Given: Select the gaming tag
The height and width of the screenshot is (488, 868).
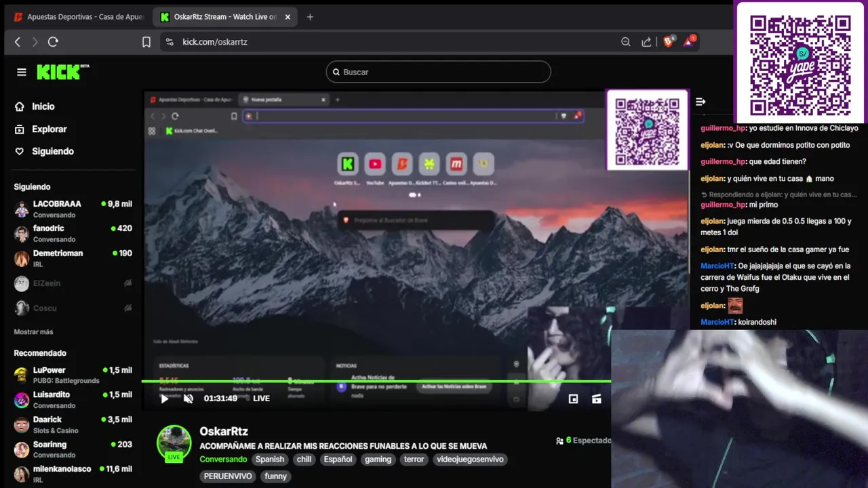Looking at the screenshot, I should click(378, 460).
